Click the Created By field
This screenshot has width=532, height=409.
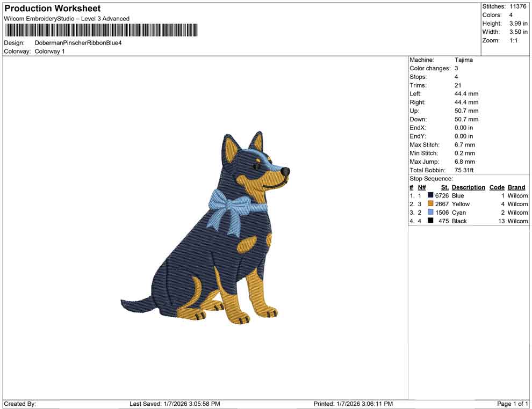[20, 404]
